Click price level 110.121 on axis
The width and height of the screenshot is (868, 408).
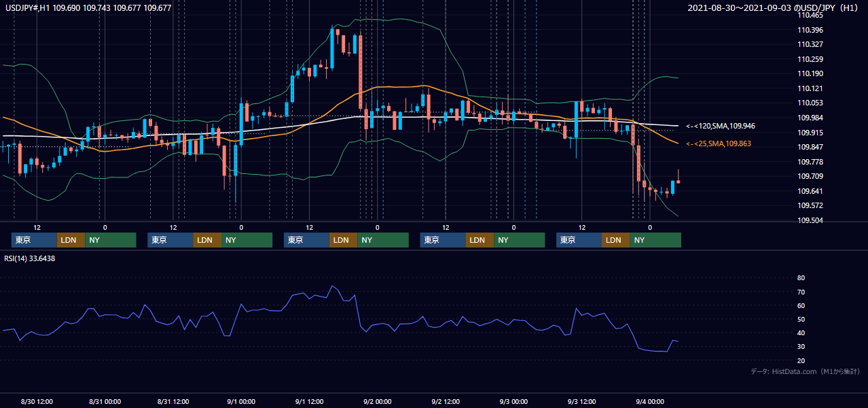810,89
